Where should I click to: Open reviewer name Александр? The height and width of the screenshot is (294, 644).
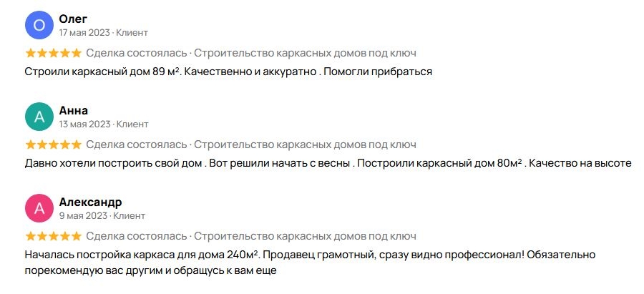point(90,202)
